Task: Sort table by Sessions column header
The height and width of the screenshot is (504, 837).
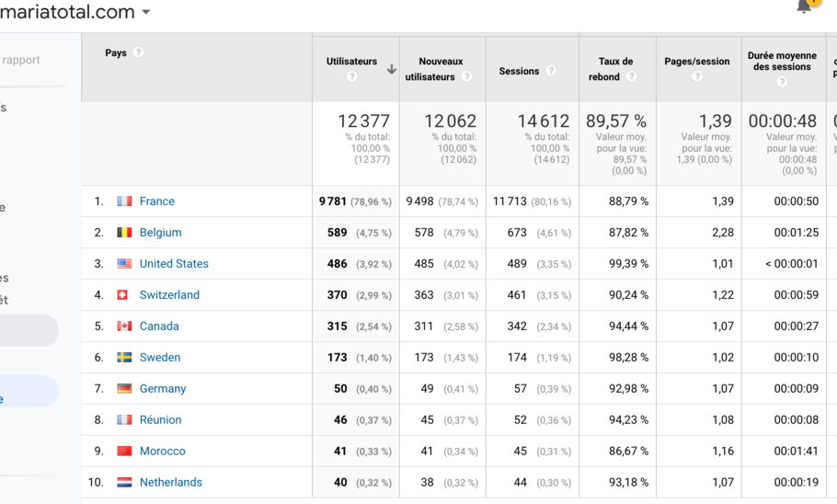Action: tap(519, 71)
